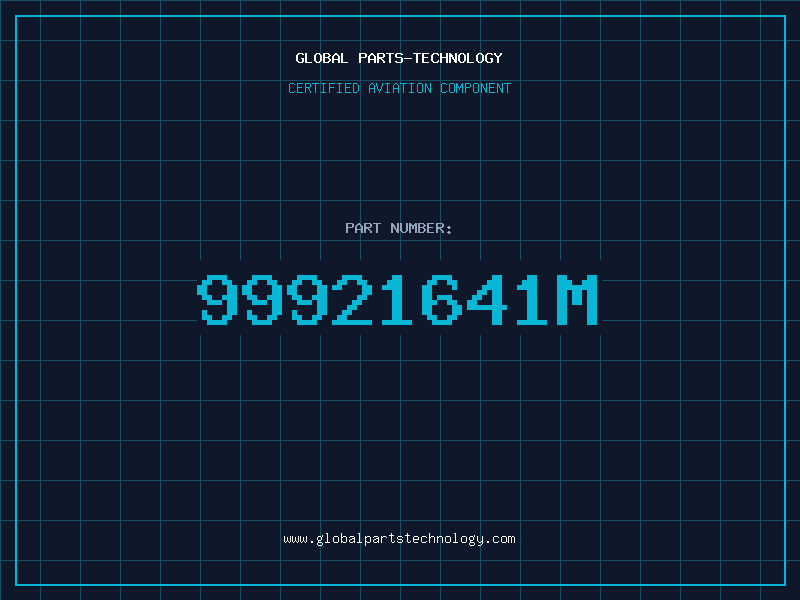Viewport: 800px width, 600px height.
Task: Select the CERTIFIED AVIATION COMPONENT subtitle
Action: click(x=399, y=88)
